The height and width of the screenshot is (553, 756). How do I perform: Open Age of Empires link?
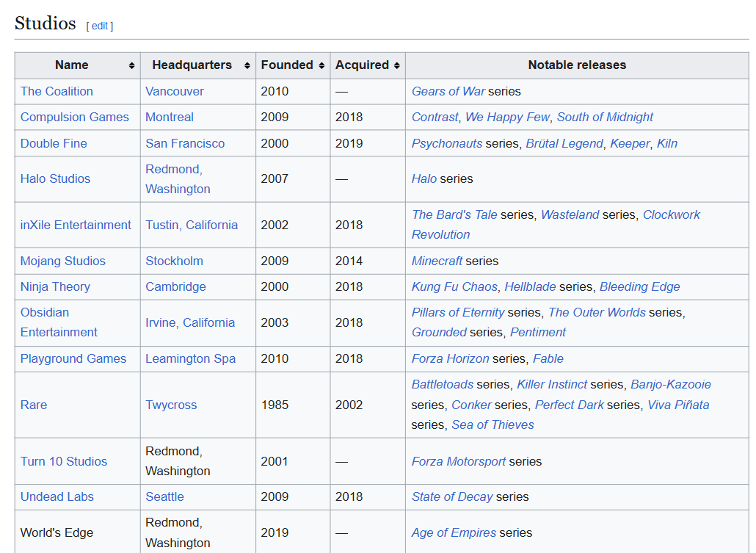click(454, 532)
